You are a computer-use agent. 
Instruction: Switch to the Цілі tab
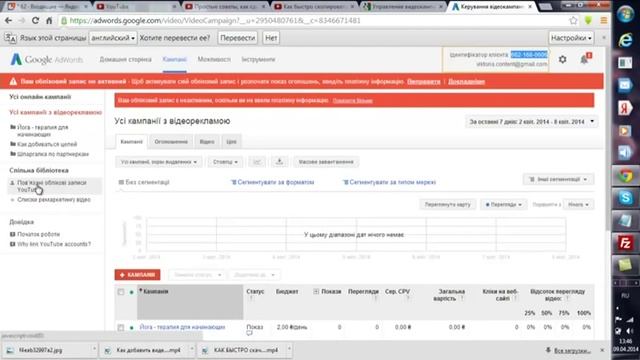pyautogui.click(x=231, y=142)
